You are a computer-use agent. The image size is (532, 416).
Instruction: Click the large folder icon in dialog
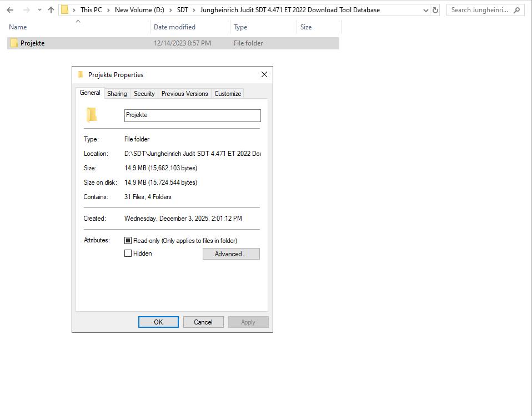click(92, 115)
